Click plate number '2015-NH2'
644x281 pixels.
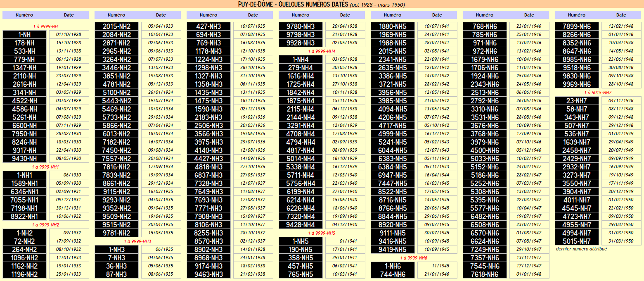(x=116, y=26)
